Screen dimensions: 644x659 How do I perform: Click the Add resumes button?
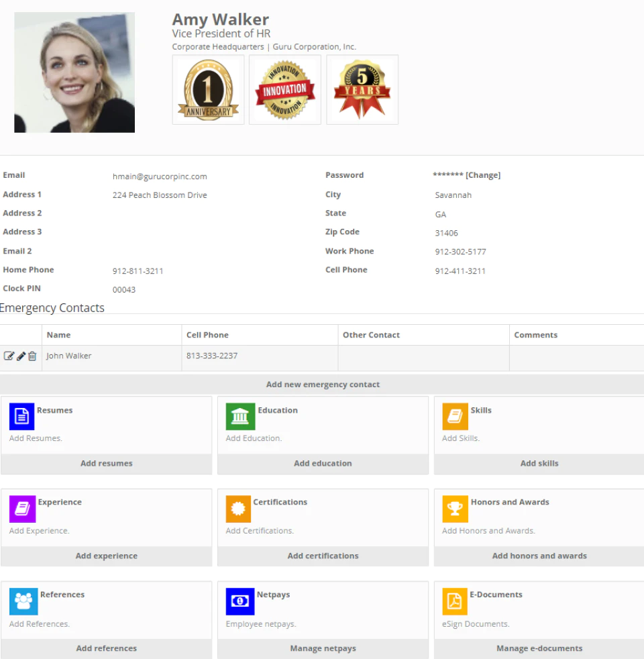click(106, 464)
